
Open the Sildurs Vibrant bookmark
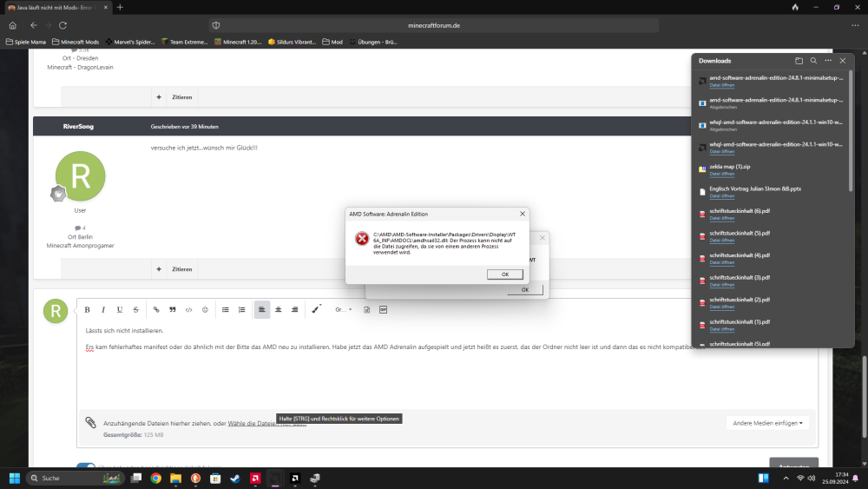(292, 42)
